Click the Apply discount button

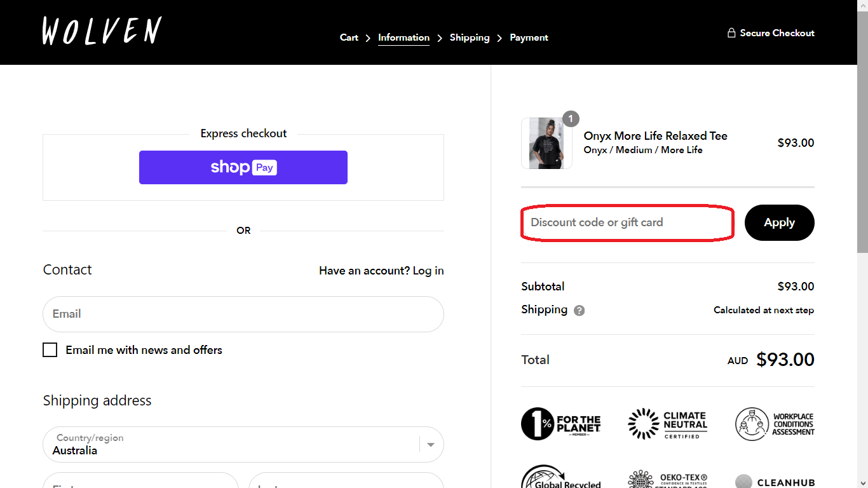779,222
